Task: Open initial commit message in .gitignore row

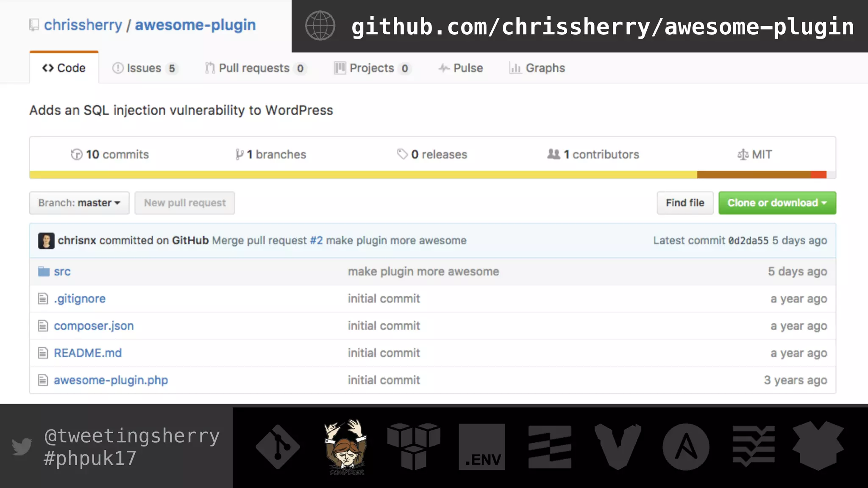Action: tap(384, 299)
